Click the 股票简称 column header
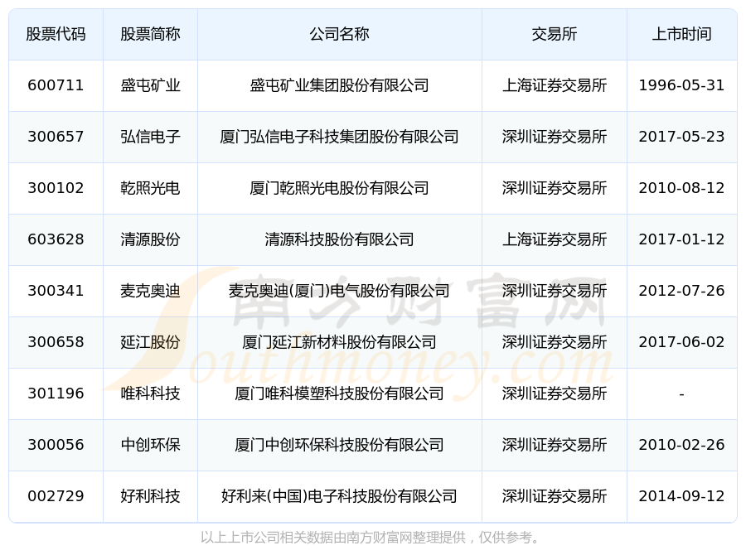This screenshot has width=746, height=560. click(150, 34)
